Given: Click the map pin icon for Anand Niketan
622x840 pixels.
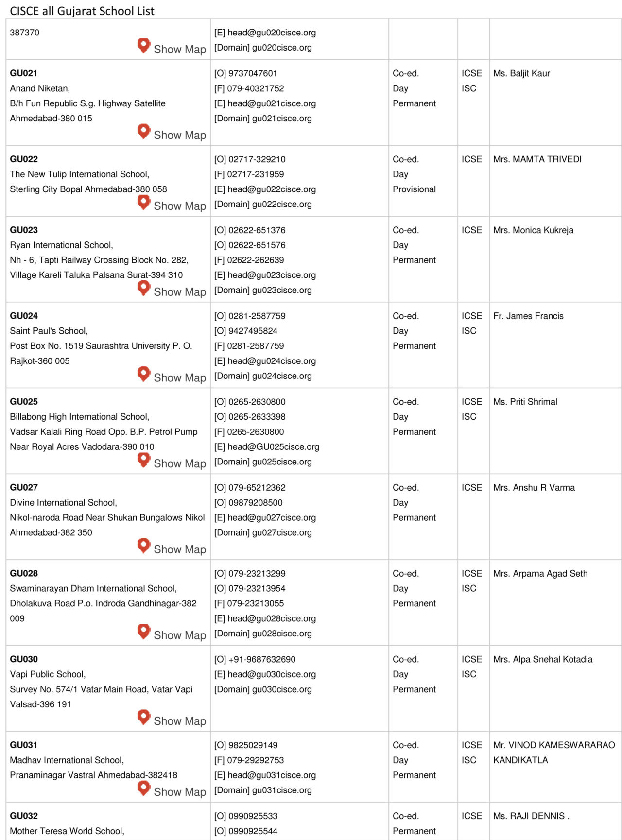Looking at the screenshot, I should (144, 131).
